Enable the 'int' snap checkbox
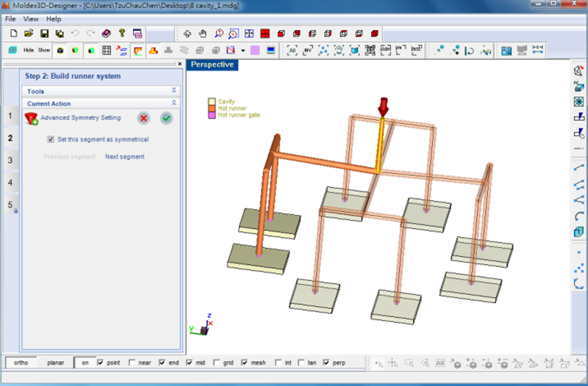The image size is (588, 386). click(278, 362)
